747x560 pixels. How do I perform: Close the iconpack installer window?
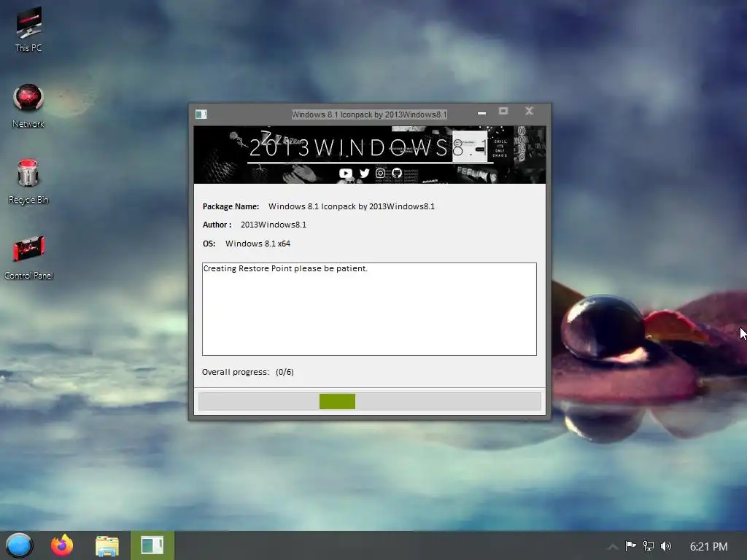pos(530,111)
